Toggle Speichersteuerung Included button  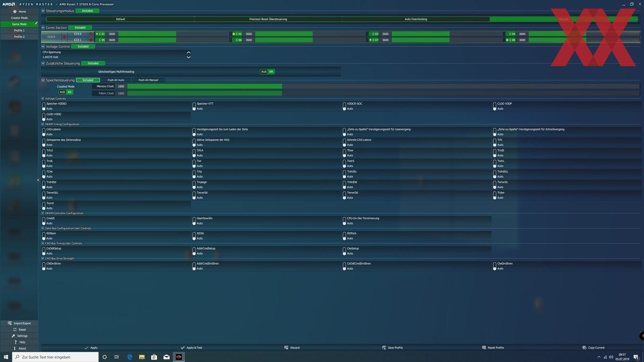pyautogui.click(x=88, y=80)
